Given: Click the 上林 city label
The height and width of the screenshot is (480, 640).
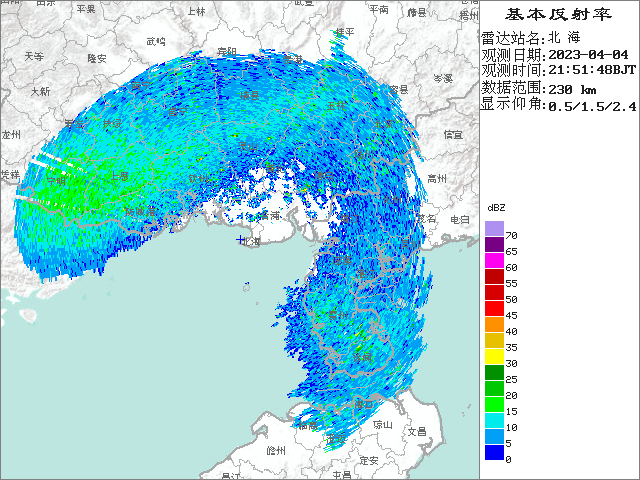Looking at the screenshot, I should point(196,11).
